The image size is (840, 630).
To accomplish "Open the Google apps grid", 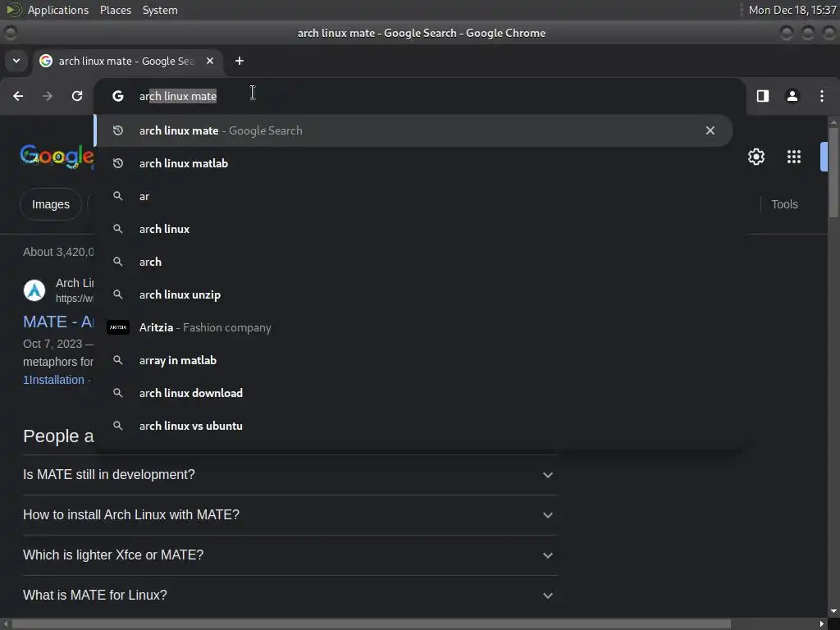I will point(793,157).
